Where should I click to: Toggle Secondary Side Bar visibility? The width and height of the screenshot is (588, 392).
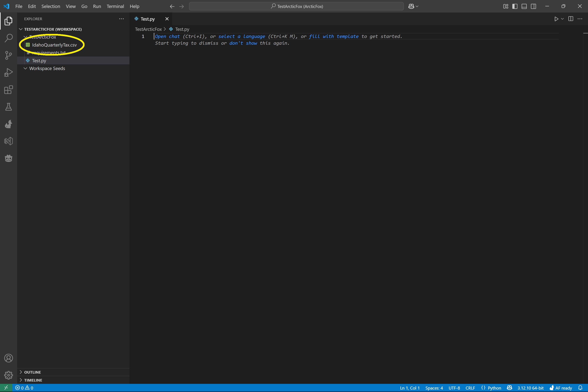533,7
